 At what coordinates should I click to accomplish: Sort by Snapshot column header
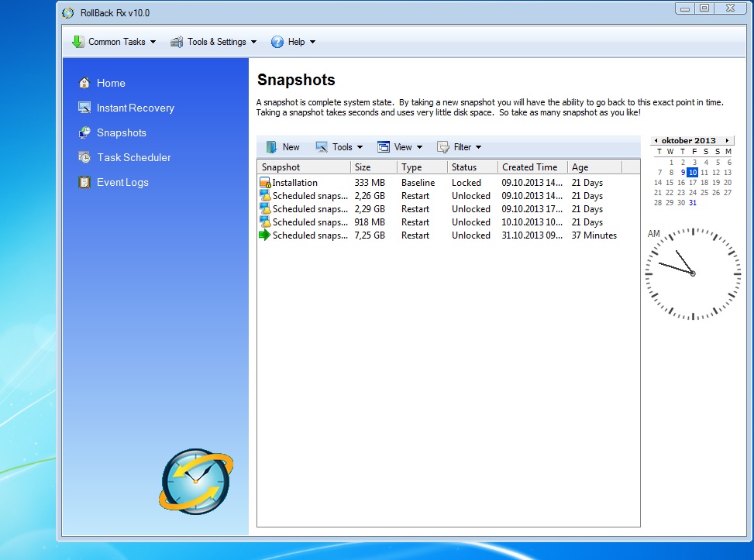click(304, 167)
